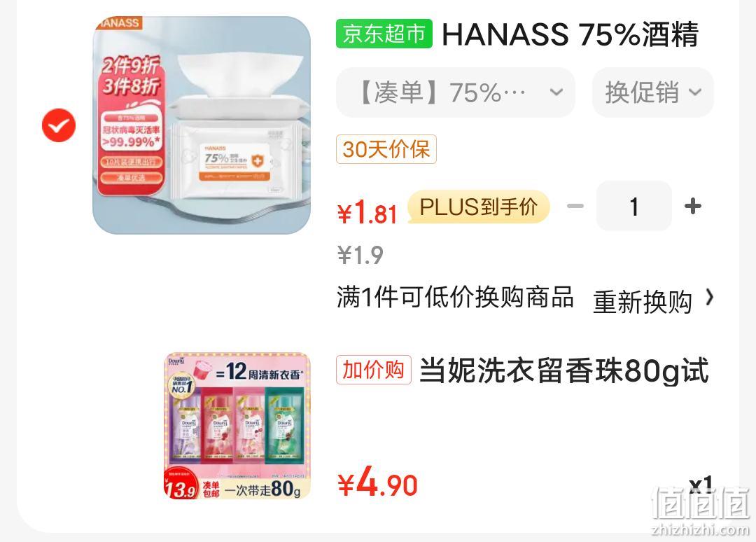
Task: Open the HANASS 75%酒精 product title
Action: (x=570, y=34)
